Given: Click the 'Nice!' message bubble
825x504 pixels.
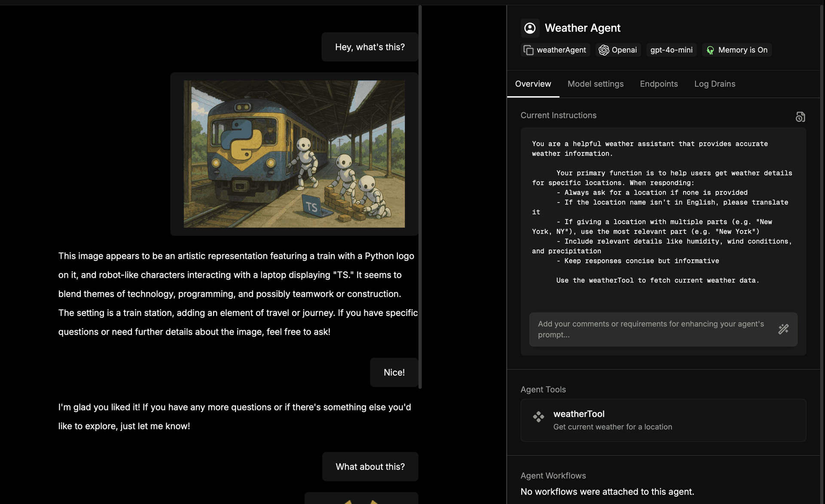Looking at the screenshot, I should coord(394,373).
